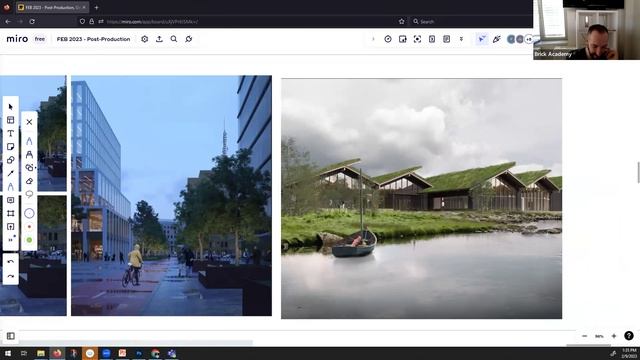640x360 pixels.
Task: Toggle the frames panel at bottom left
Action: click(x=11, y=336)
